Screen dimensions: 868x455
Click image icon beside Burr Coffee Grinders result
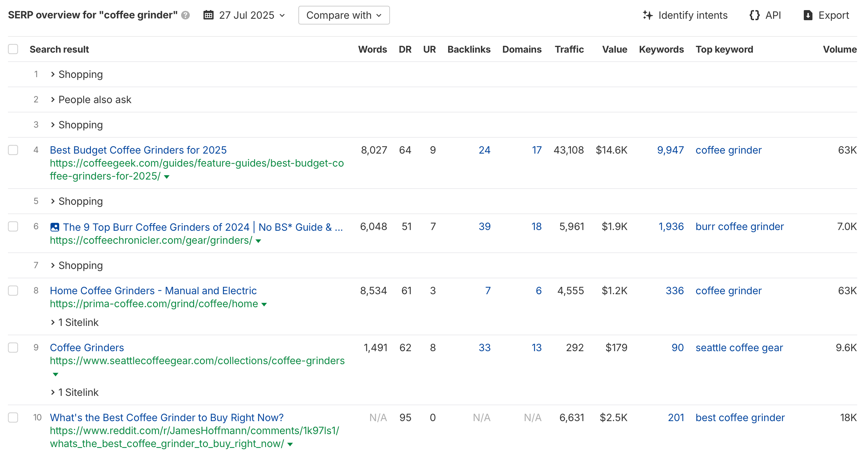[55, 227]
